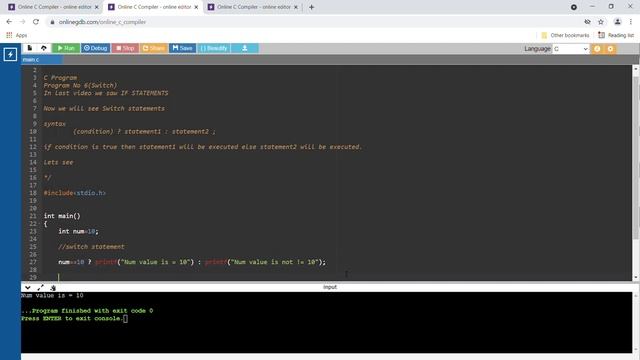Download the code using the download icon

point(244,48)
